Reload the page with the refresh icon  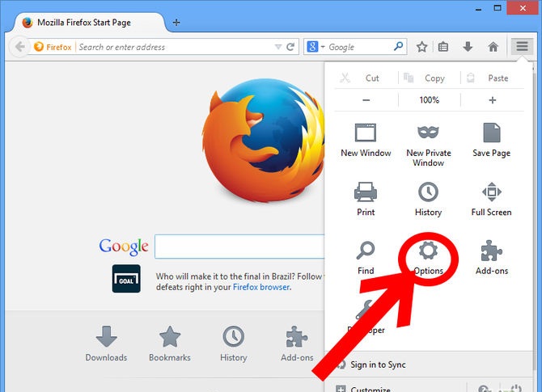290,47
